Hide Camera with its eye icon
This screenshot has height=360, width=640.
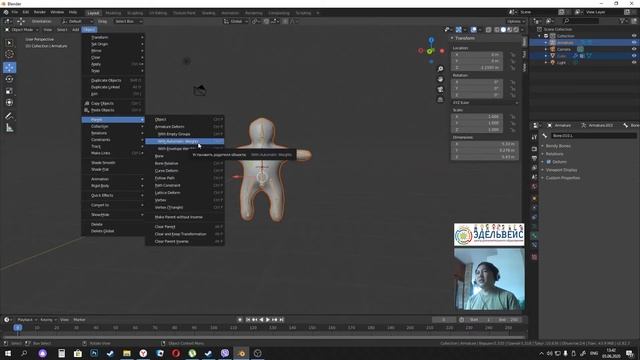[x=634, y=49]
